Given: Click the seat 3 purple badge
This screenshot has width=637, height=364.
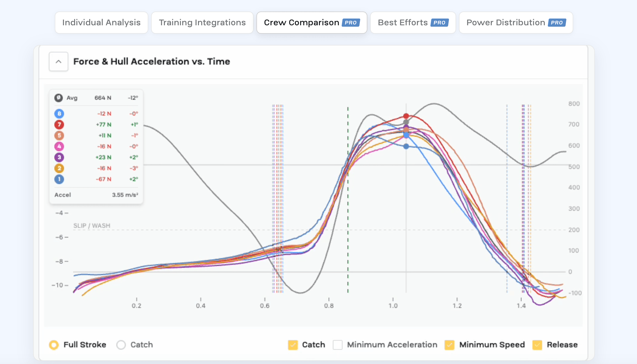Looking at the screenshot, I should coord(59,157).
